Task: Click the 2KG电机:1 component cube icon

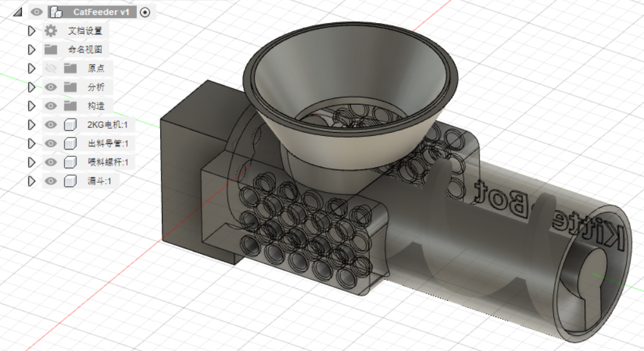Action: [x=70, y=125]
